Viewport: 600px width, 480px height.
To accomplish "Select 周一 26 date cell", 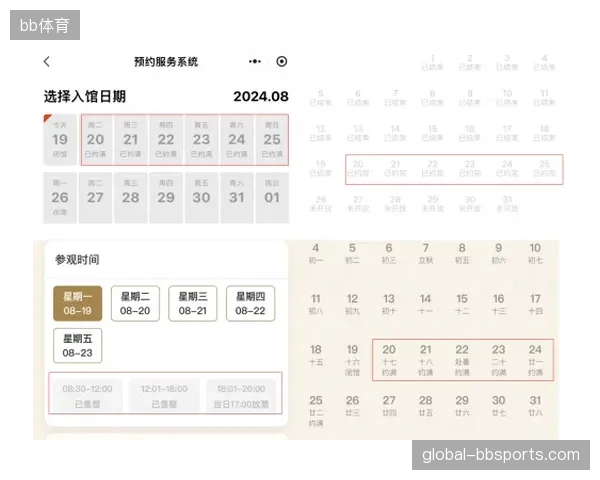I will click(x=60, y=198).
